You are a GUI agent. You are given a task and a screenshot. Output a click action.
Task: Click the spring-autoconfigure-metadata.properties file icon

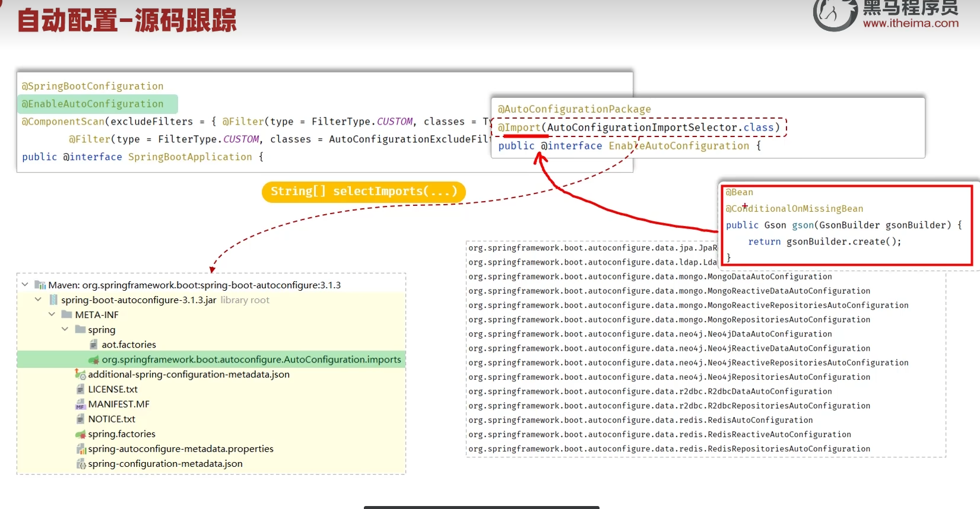point(81,449)
